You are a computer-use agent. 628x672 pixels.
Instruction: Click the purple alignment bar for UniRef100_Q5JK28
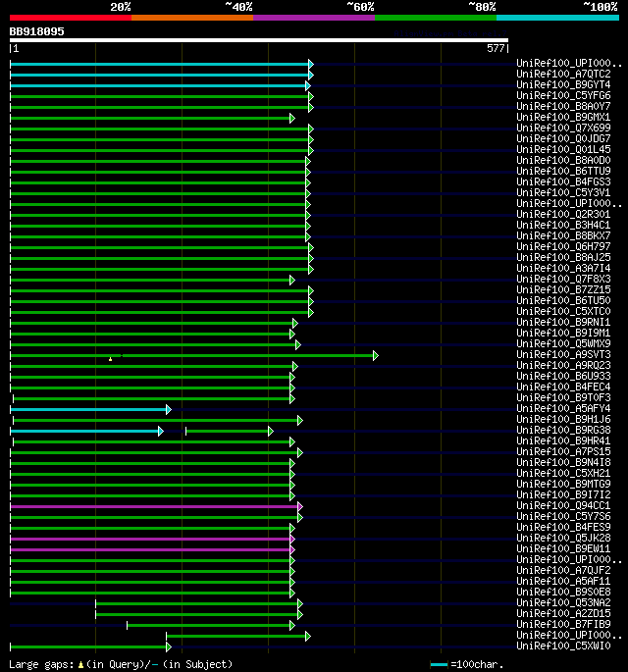153,539
